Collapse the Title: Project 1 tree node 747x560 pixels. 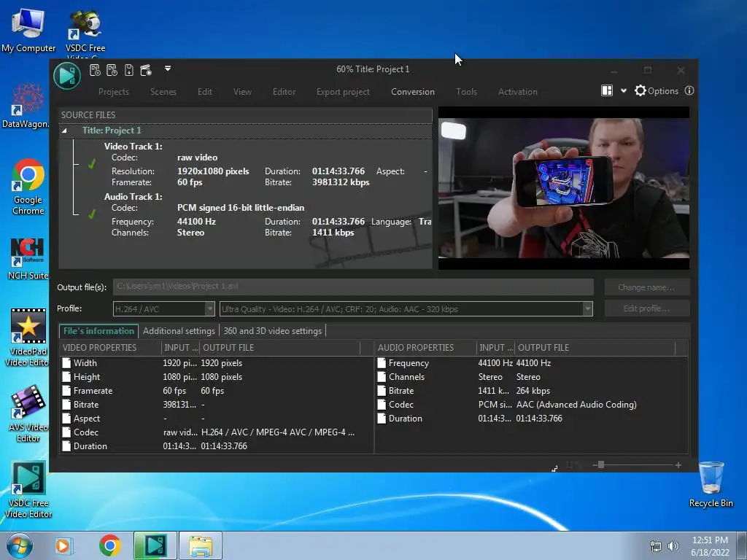pos(64,131)
